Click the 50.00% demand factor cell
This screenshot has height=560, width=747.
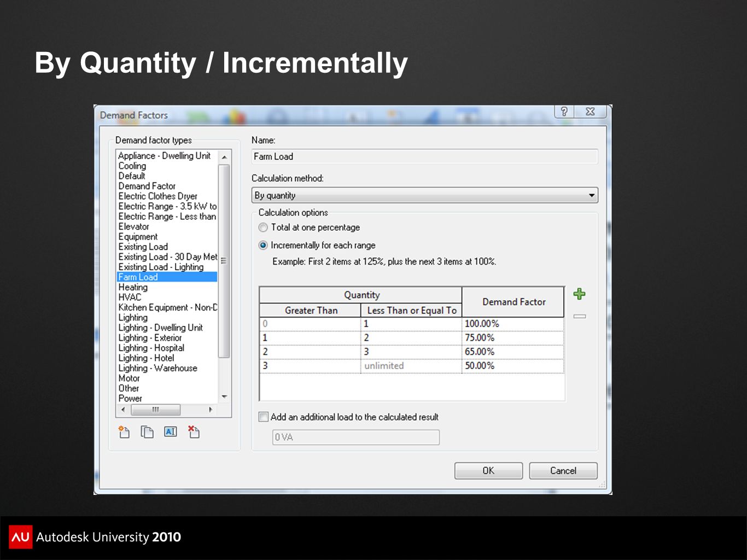point(513,366)
